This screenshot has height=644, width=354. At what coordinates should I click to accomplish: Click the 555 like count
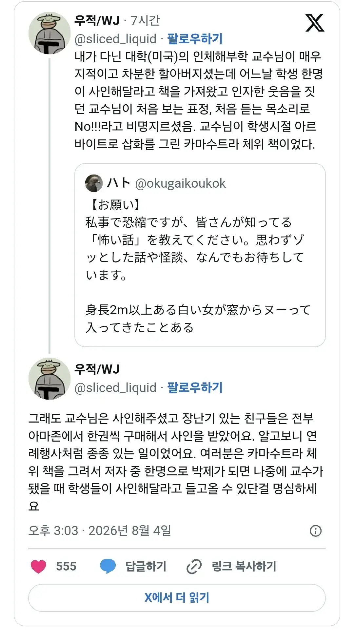[x=66, y=567]
